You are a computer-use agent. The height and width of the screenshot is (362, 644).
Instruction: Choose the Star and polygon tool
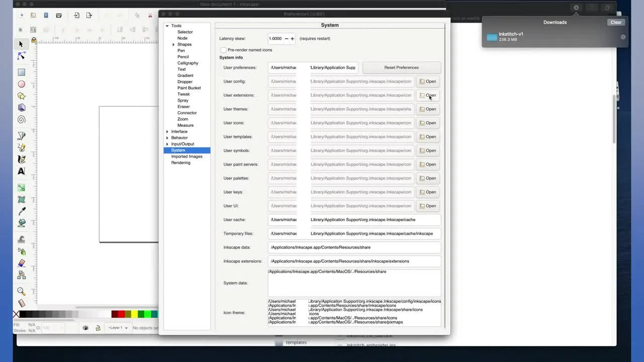[21, 96]
